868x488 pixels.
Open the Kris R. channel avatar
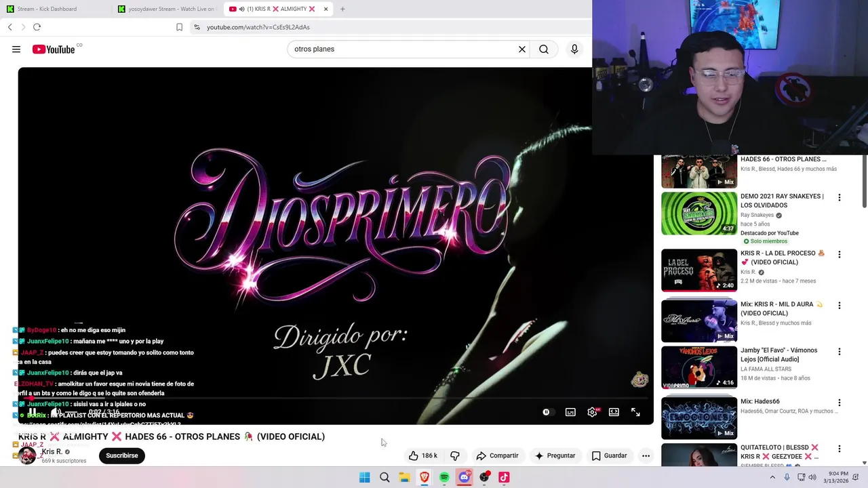point(27,455)
